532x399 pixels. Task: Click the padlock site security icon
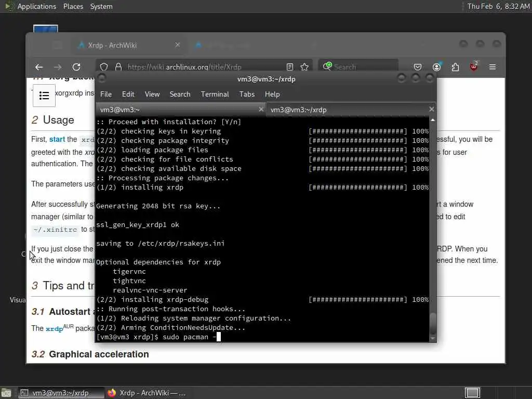(x=118, y=67)
